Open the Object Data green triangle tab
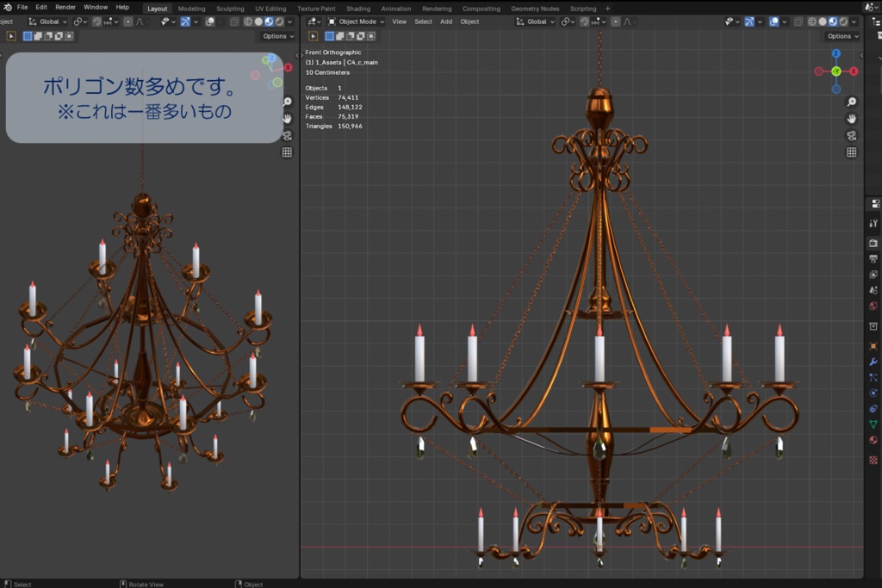The width and height of the screenshot is (882, 588). [873, 424]
